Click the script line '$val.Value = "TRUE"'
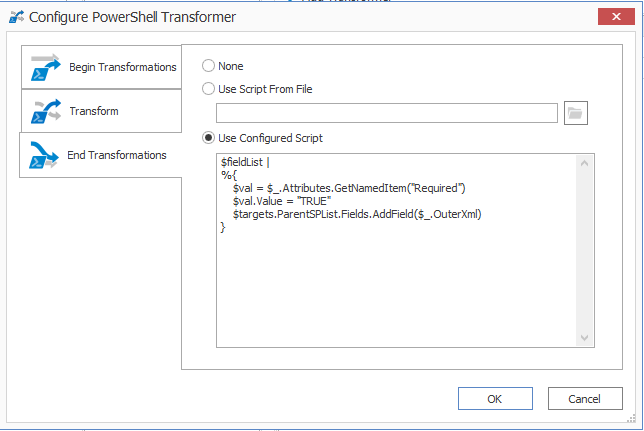 pos(282,201)
